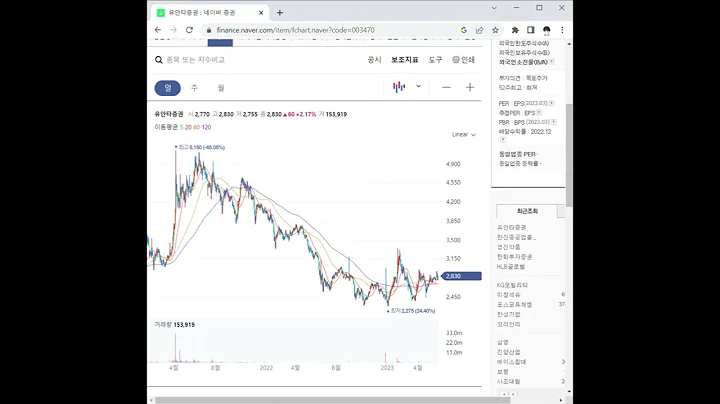Open 유안타증권 in recent list
Viewport: 720px width, 404px height.
[x=512, y=227]
